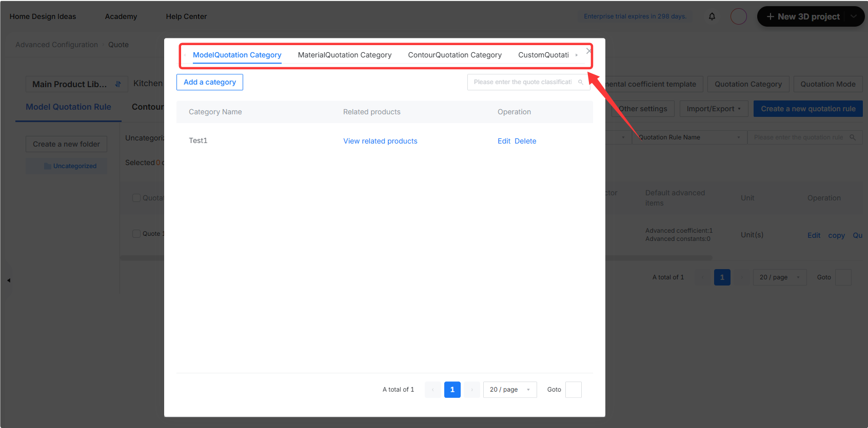Open the Help Center menu item

point(186,16)
